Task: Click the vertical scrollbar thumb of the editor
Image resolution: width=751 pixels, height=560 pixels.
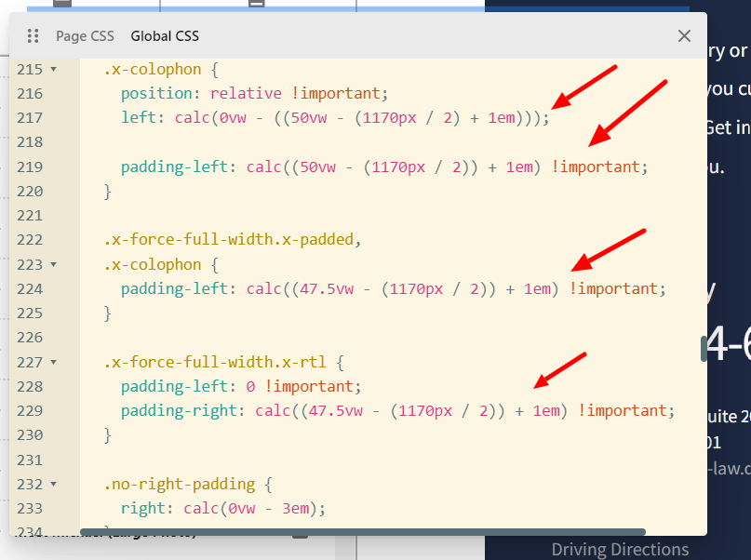Action: coord(703,348)
